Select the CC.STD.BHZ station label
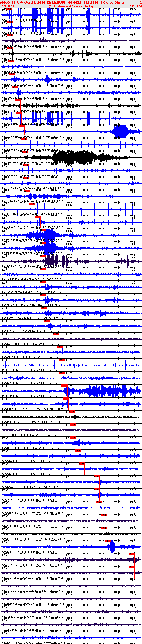Image resolution: width=142 pixels, height=644 pixels. 11,565
